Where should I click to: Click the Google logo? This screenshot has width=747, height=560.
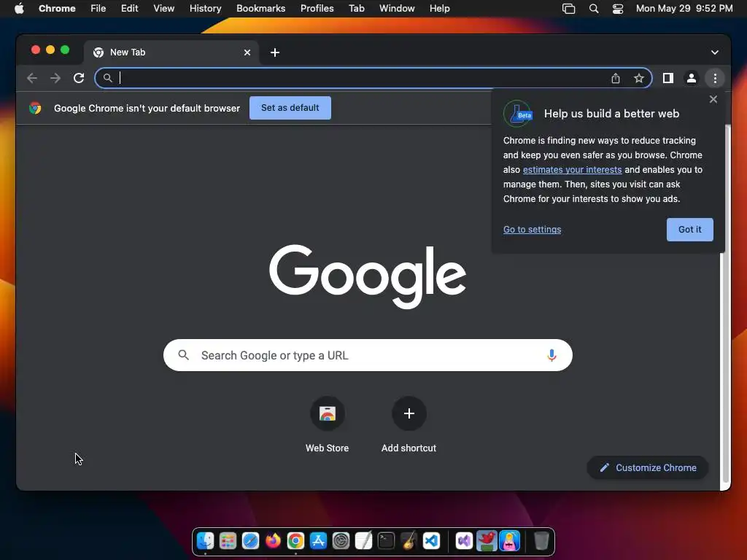[368, 276]
